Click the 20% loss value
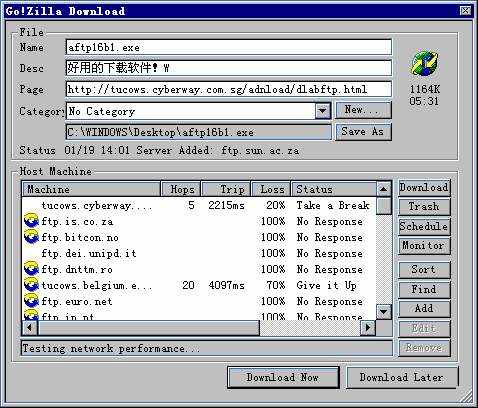The image size is (478, 408). point(276,205)
